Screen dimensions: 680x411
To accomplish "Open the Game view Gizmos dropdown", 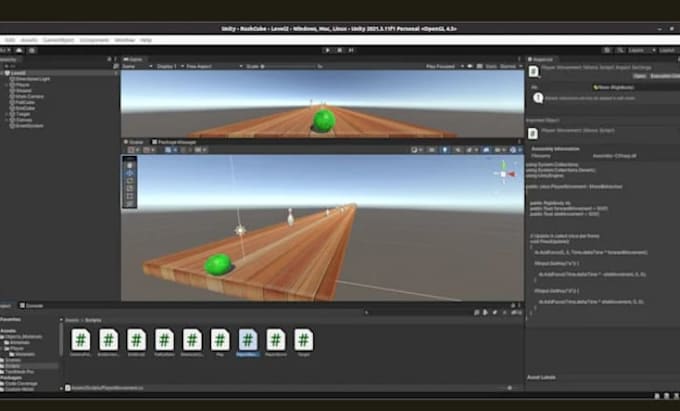I will tap(511, 66).
